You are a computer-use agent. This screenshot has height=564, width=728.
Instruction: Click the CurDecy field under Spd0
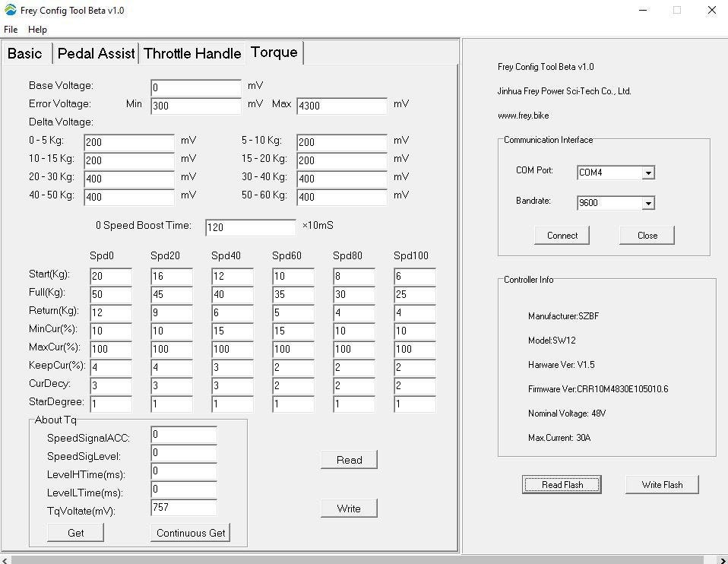(x=111, y=385)
